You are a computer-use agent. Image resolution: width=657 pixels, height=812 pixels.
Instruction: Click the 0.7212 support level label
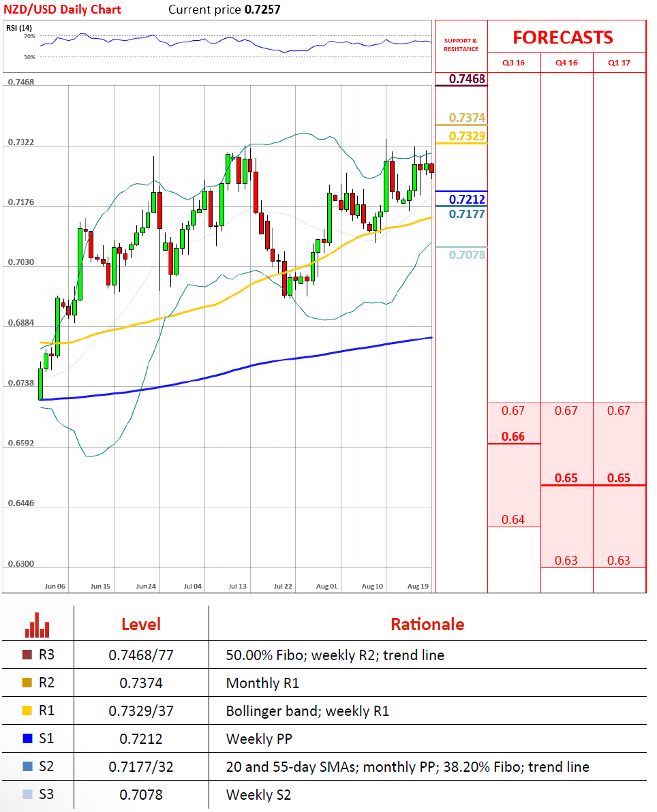click(467, 200)
